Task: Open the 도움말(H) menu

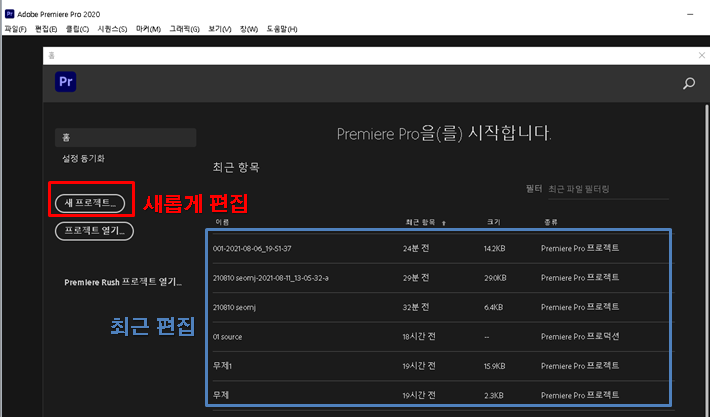Action: pos(282,29)
